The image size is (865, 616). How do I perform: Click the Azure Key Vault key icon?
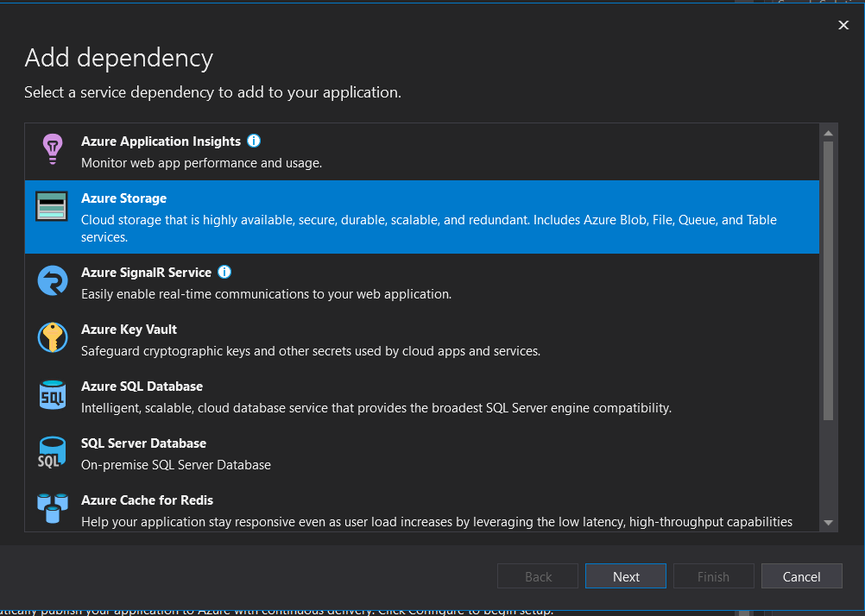[x=53, y=338]
